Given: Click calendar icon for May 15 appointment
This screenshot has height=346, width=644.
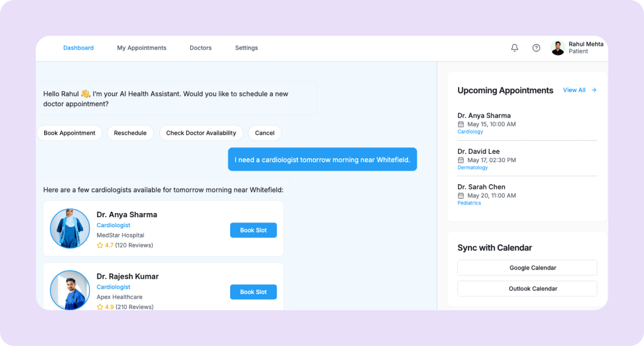Looking at the screenshot, I should (460, 124).
